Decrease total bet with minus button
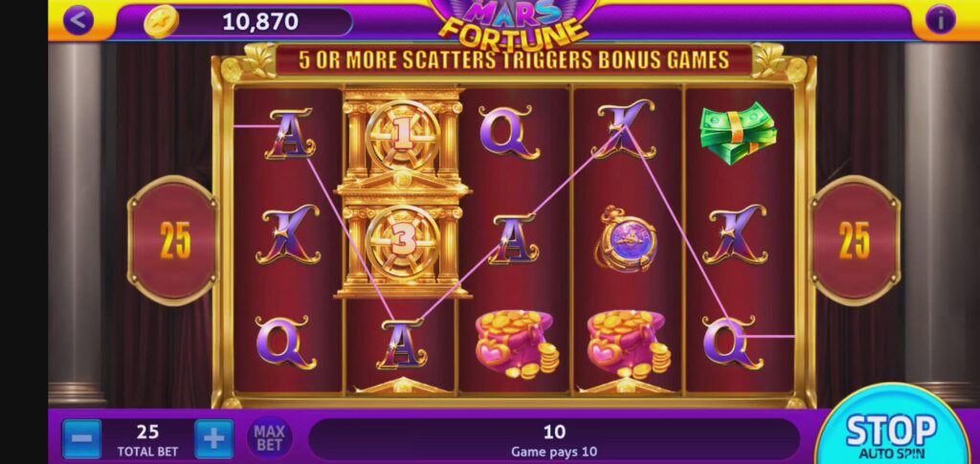The image size is (980, 464). 82,439
